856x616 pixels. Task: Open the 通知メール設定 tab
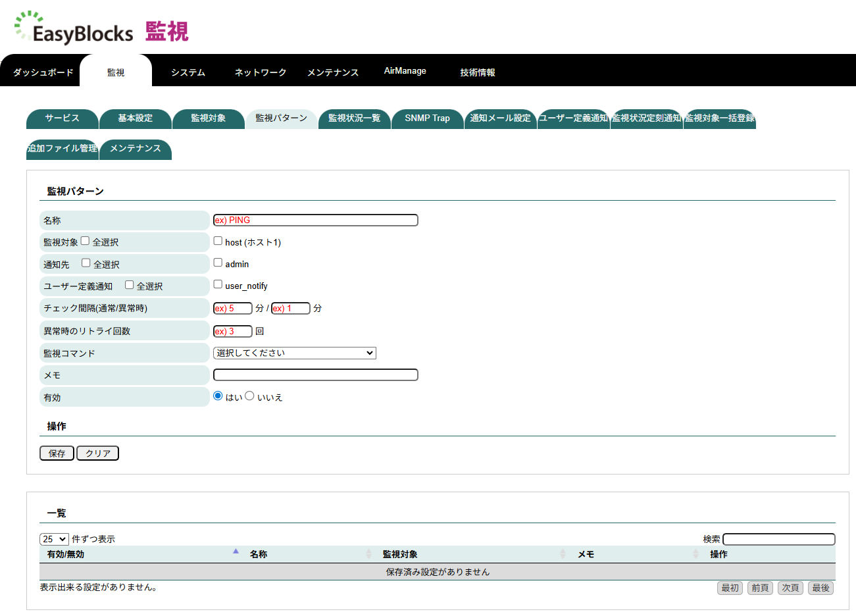click(x=500, y=118)
